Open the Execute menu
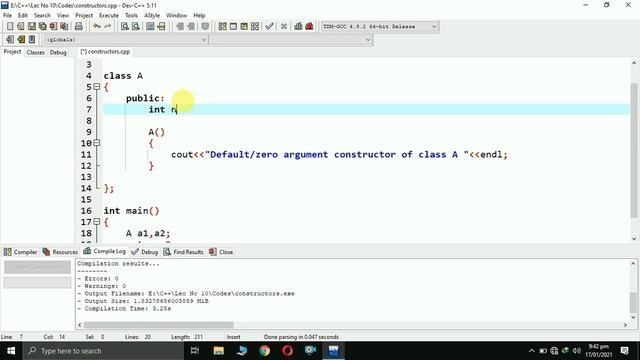This screenshot has width=640, height=360. pos(109,16)
